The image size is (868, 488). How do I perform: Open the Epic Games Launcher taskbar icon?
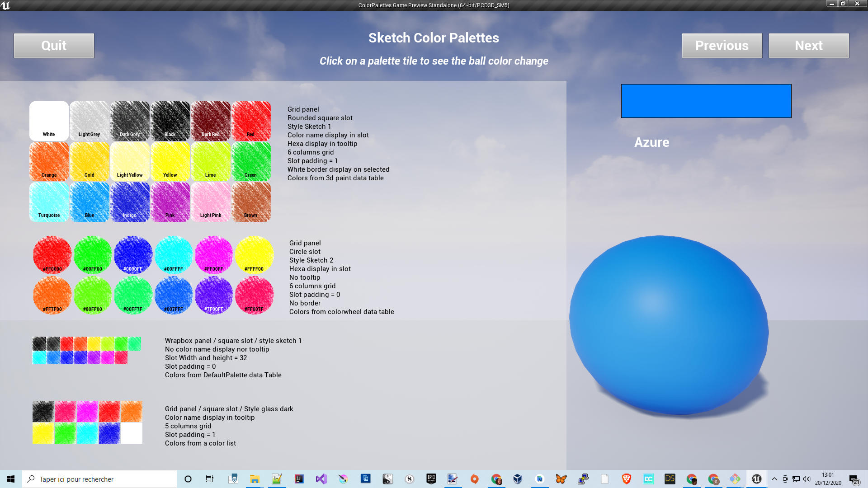431,479
